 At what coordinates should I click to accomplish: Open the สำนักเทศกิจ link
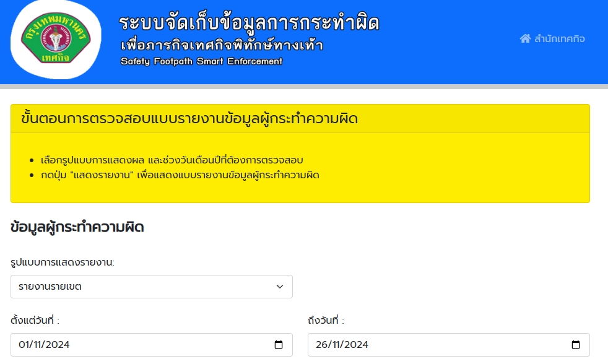point(559,39)
